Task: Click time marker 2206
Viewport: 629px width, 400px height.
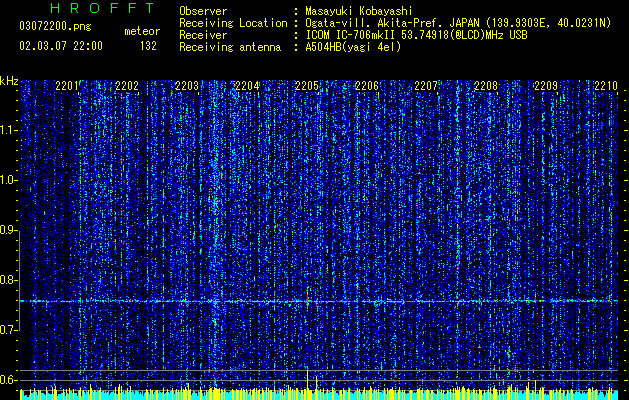Action: point(367,85)
